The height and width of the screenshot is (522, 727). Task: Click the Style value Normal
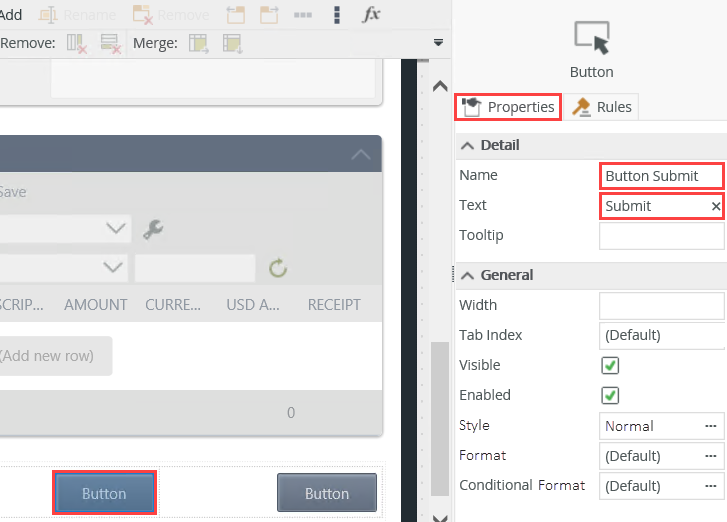[629, 426]
